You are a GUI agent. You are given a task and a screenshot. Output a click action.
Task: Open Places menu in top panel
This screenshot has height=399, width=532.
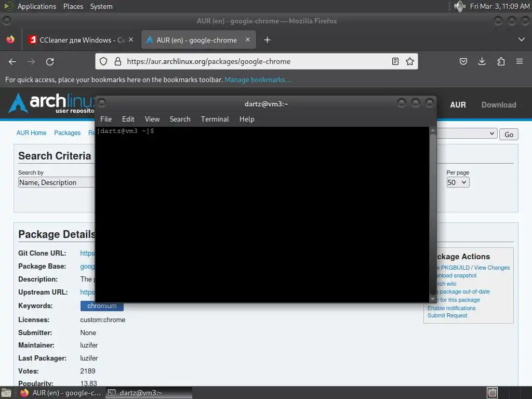point(73,6)
